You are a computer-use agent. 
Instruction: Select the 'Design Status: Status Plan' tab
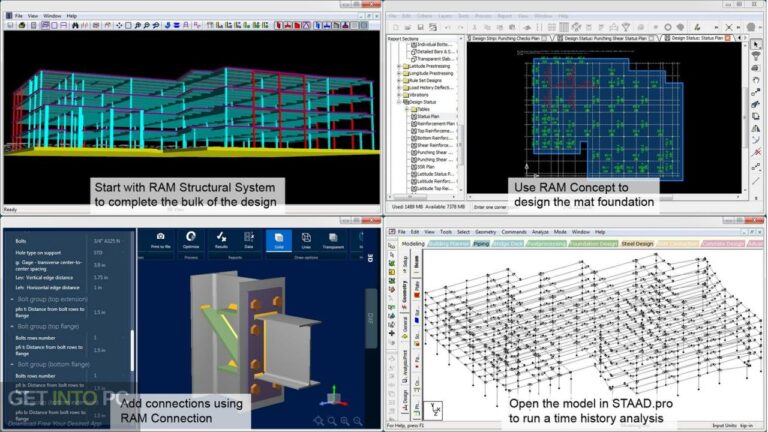pos(696,38)
